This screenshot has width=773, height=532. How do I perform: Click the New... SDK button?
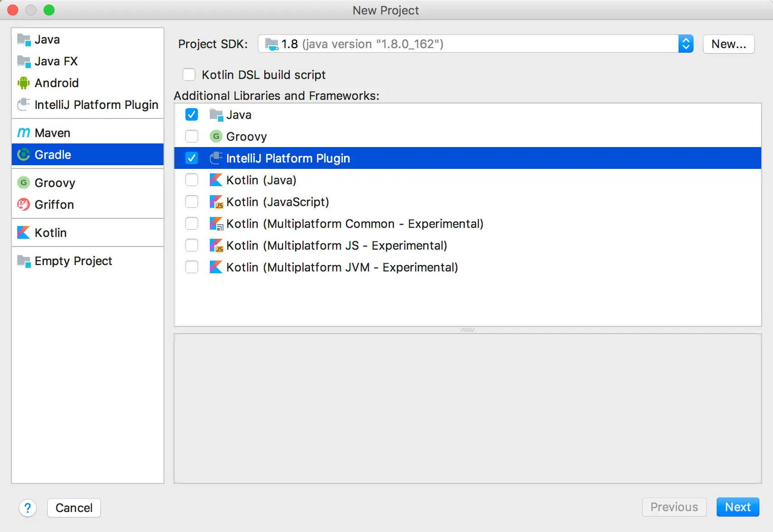[728, 44]
